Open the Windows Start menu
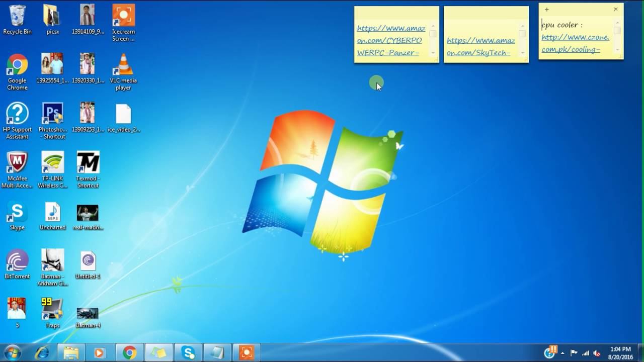This screenshot has height=362, width=644. pos(12,353)
